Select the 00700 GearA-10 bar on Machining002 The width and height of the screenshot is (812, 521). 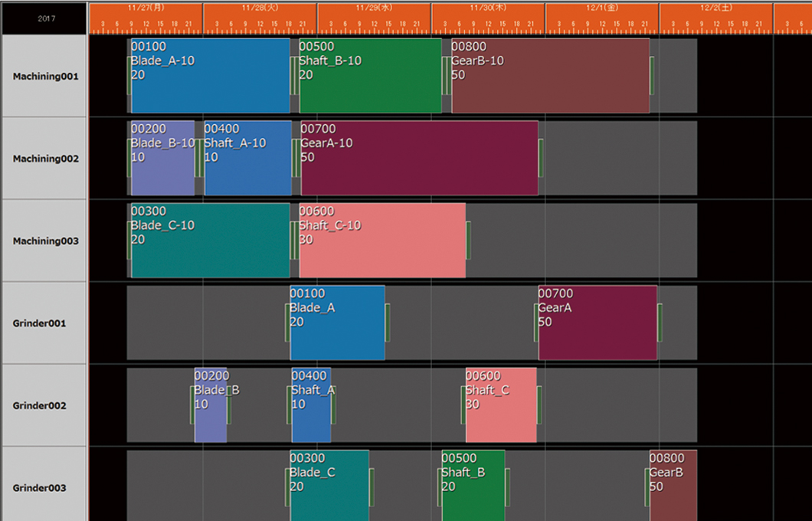417,157
